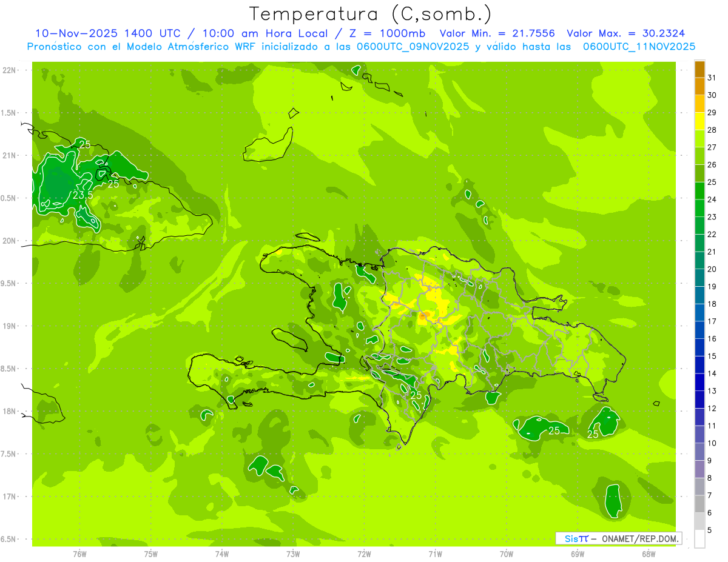Click the "8.5N" latitude tick label
Viewport: 728px width, 562px height.
(9, 369)
